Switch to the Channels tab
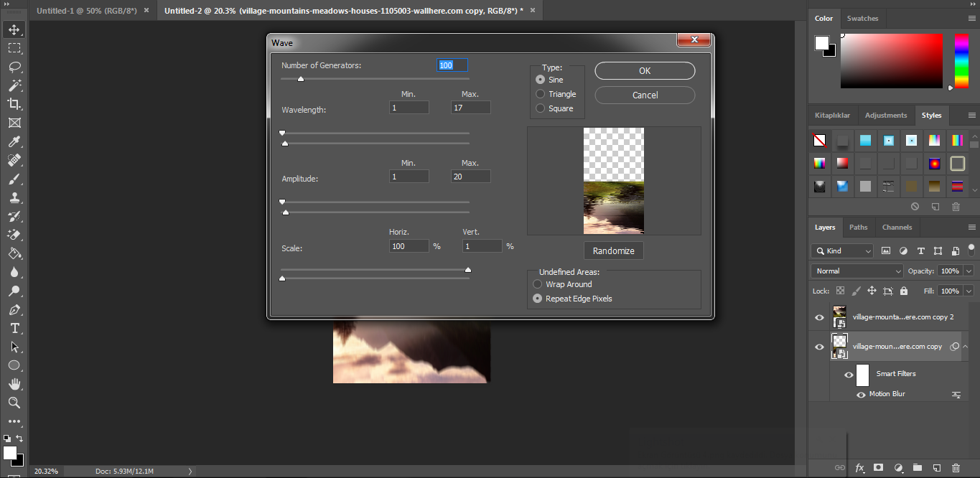This screenshot has height=478, width=980. click(897, 228)
